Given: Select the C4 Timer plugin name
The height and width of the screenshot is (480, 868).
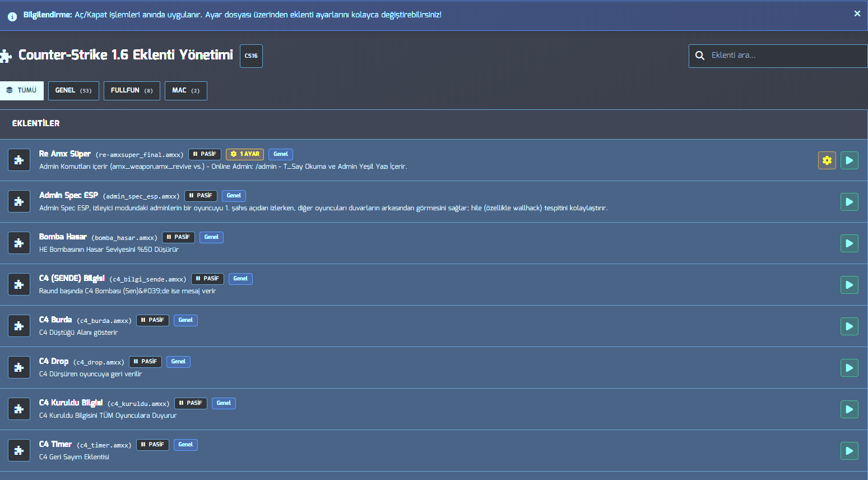Looking at the screenshot, I should click(x=55, y=444).
